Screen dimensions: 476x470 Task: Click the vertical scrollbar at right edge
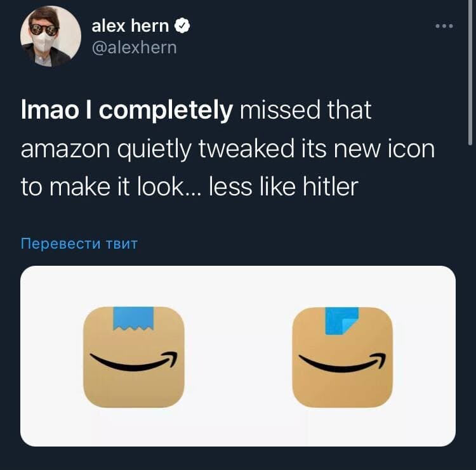coord(470,73)
